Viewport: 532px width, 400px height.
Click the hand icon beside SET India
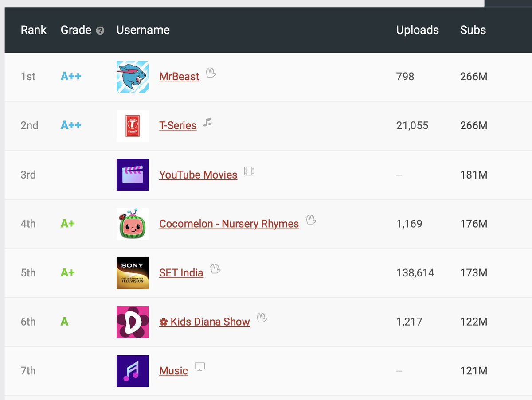[215, 269]
